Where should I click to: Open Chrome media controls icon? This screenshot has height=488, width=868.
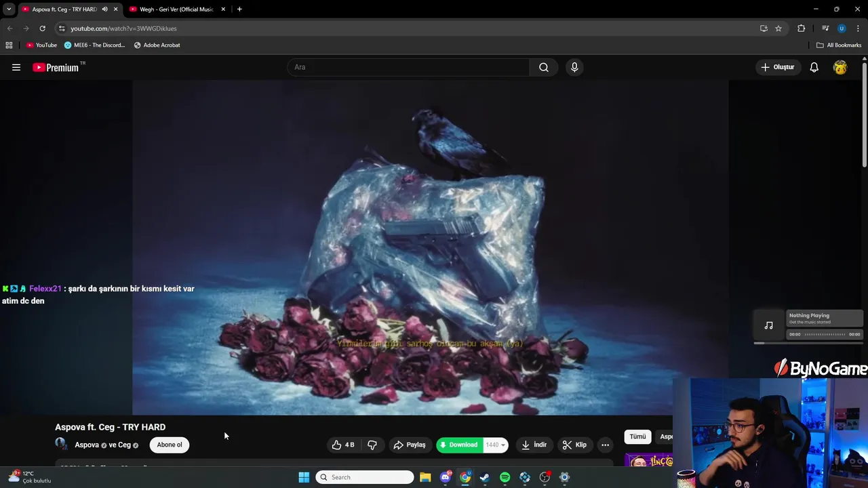tap(825, 28)
